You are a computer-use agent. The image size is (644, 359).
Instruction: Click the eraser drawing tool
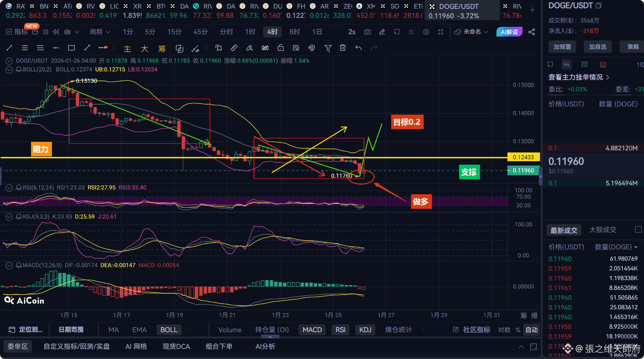(x=250, y=48)
